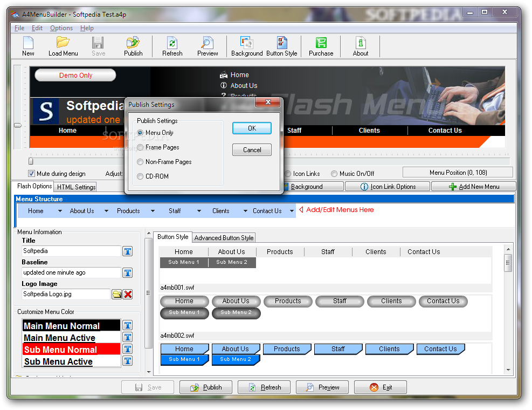The height and width of the screenshot is (410, 532).
Task: Edit Sub Menu Normal text style
Action: [x=128, y=349]
